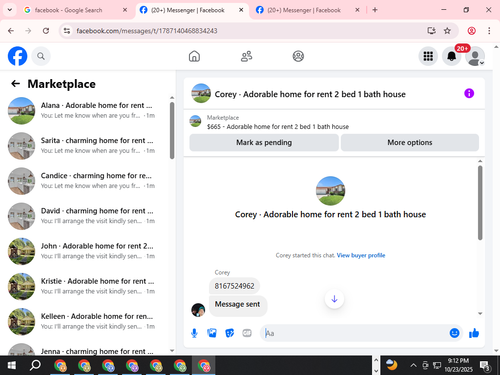Click the conversation list scrollbar
The image size is (500, 375).
pos(172,131)
